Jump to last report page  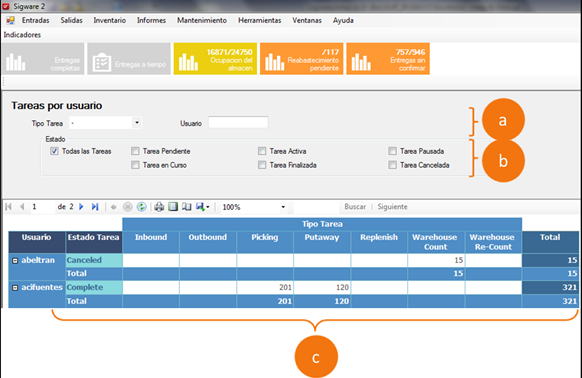click(x=95, y=207)
